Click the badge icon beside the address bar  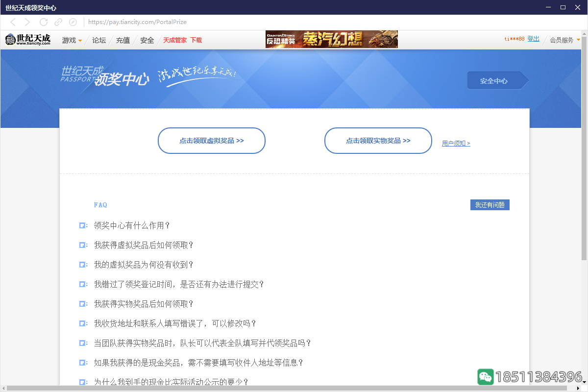coord(73,22)
